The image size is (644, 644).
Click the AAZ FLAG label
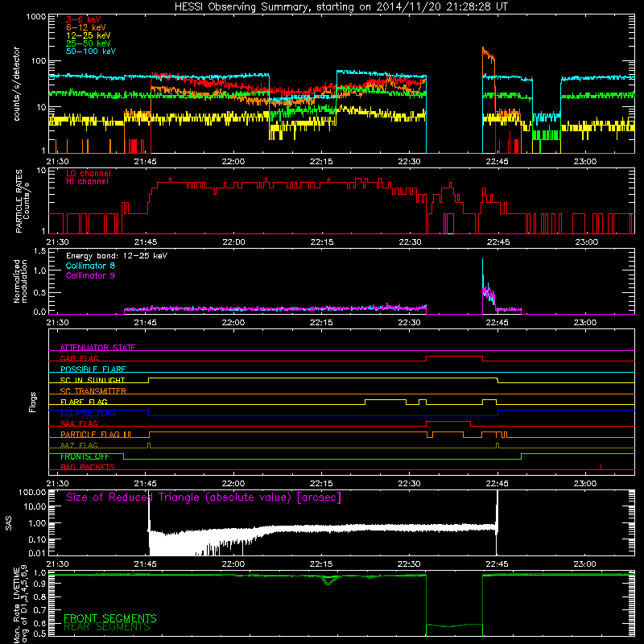click(x=79, y=445)
